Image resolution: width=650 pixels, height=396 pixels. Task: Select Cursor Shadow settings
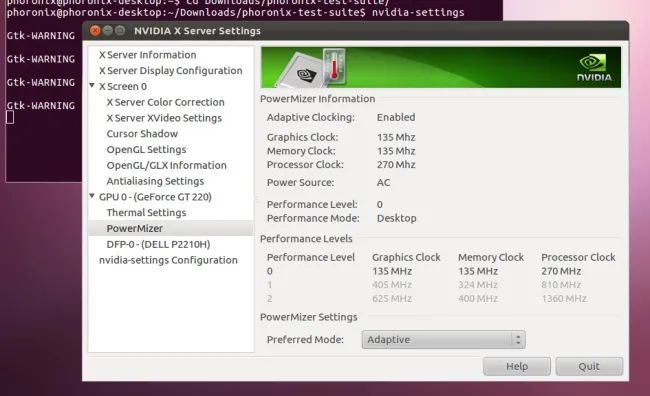click(142, 134)
